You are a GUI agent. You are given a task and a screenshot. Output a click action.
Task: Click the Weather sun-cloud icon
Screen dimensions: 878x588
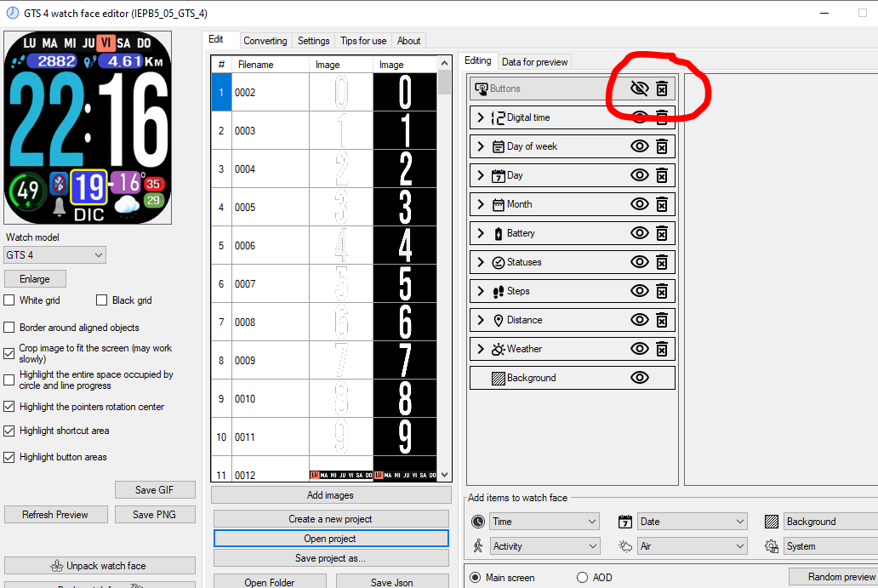point(498,350)
